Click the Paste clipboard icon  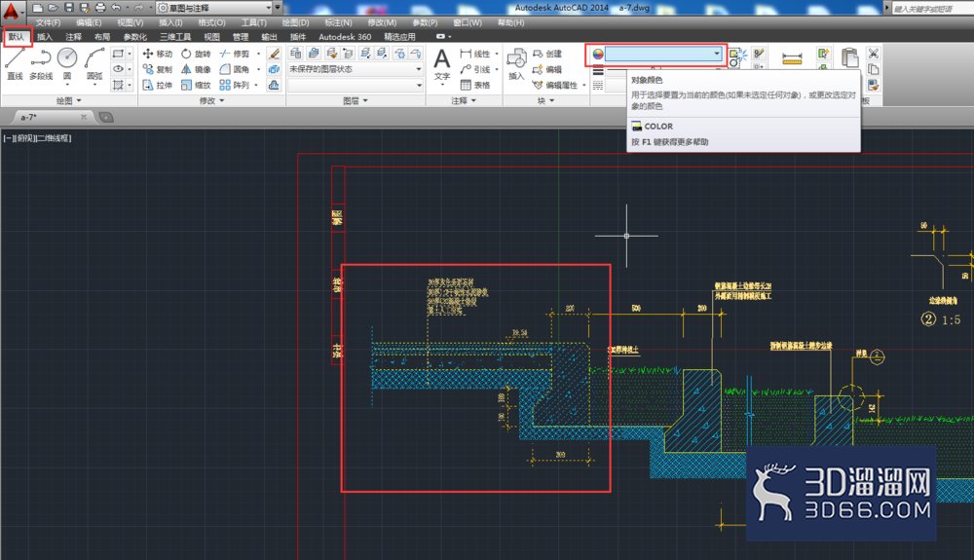849,58
